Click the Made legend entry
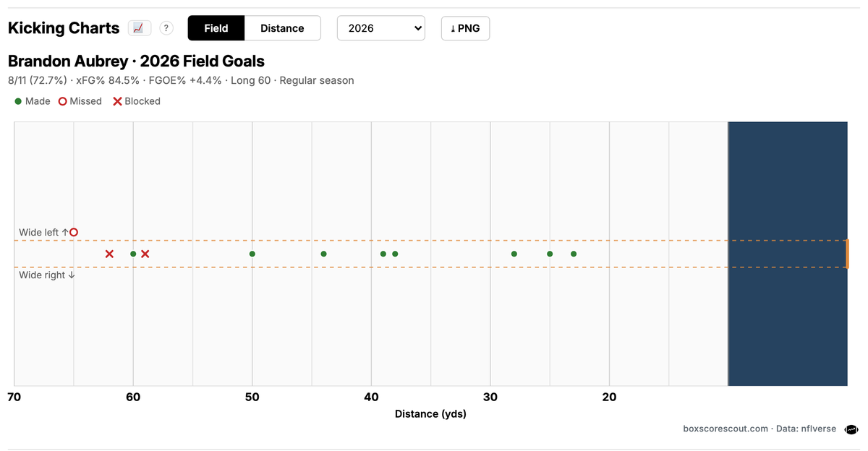The height and width of the screenshot is (451, 868). [32, 101]
